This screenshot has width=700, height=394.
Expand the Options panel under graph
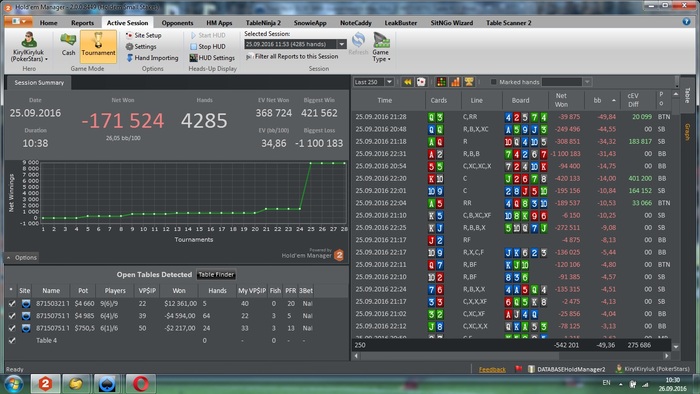coord(22,257)
